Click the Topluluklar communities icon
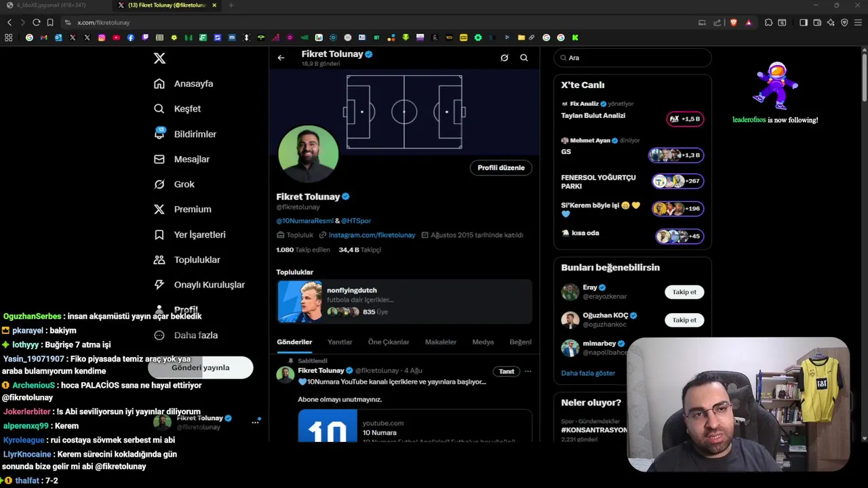Viewport: 868px width, 488px height. click(159, 260)
